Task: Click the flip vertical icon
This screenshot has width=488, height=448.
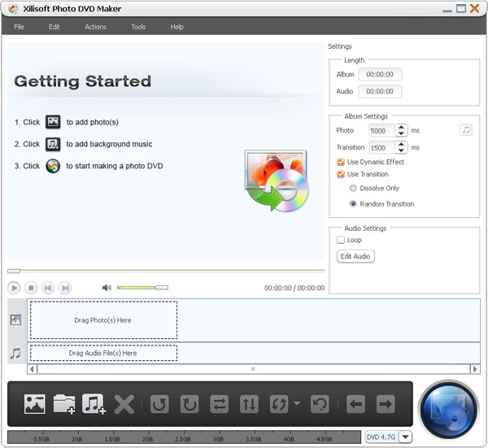Action: (x=247, y=404)
